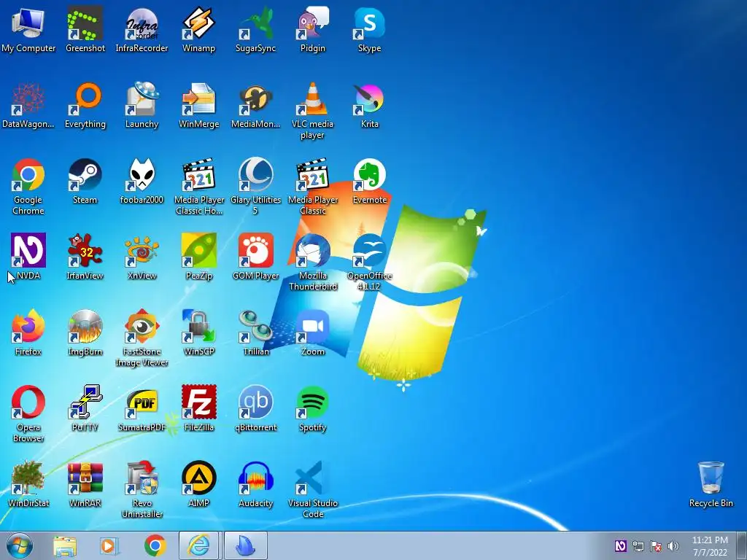Click the qBittorrent shortcut
Viewport: 747px width, 560px height.
(256, 402)
